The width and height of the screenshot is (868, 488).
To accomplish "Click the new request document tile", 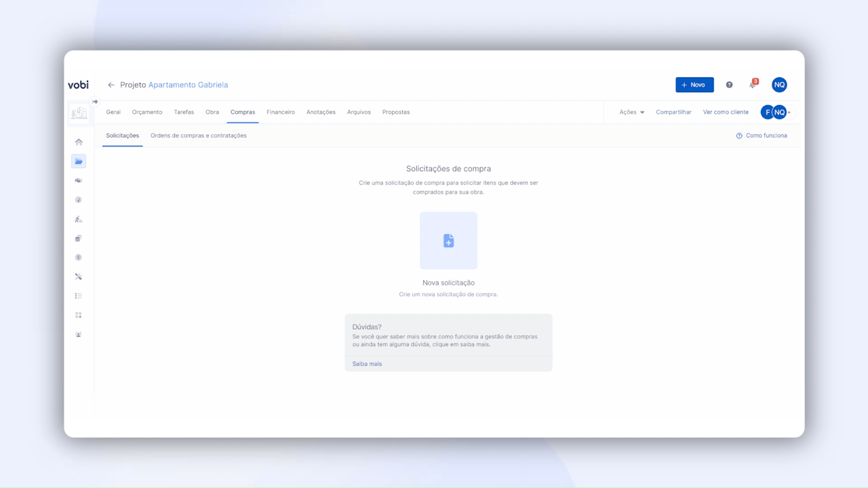I will tap(448, 241).
